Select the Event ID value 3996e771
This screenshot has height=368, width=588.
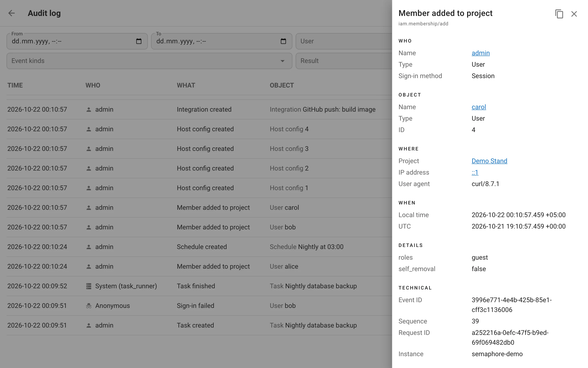(512, 305)
